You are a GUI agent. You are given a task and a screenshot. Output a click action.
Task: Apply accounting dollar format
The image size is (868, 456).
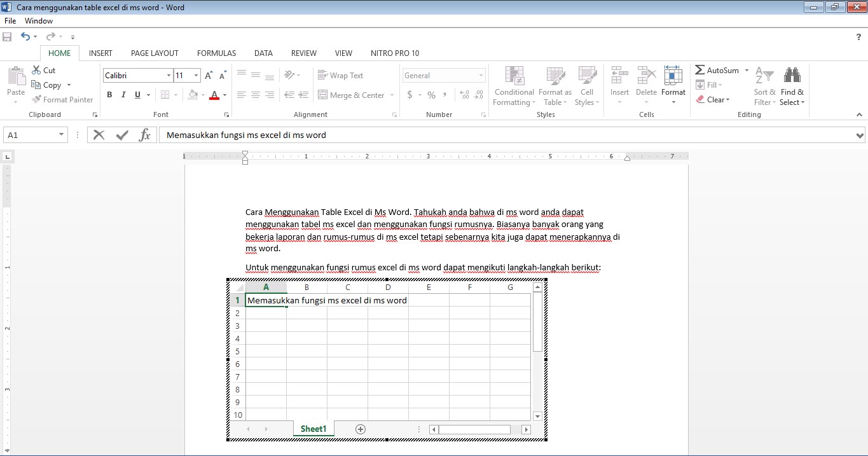(x=410, y=95)
